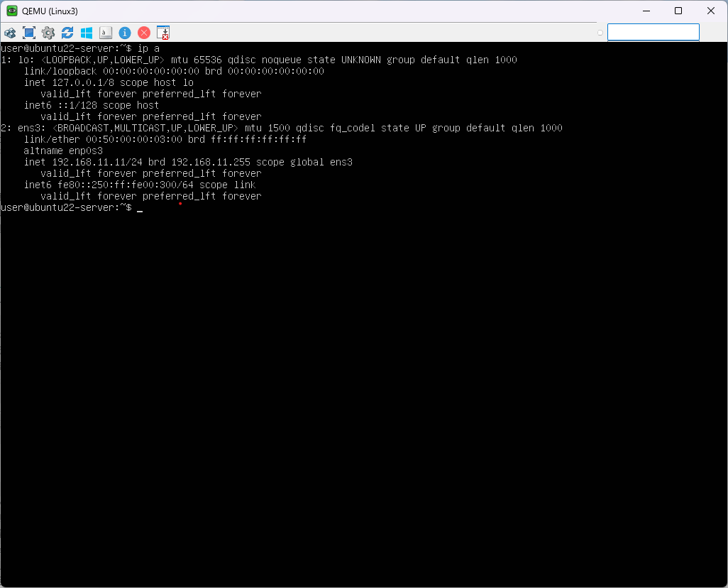Click the 'ip a' command text
This screenshot has width=728, height=588.
pos(148,48)
